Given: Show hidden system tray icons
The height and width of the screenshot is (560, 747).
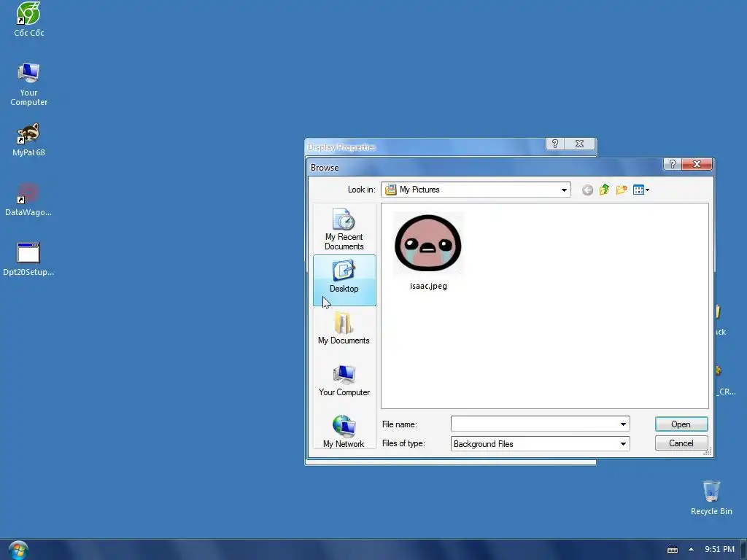Looking at the screenshot, I should [692, 549].
